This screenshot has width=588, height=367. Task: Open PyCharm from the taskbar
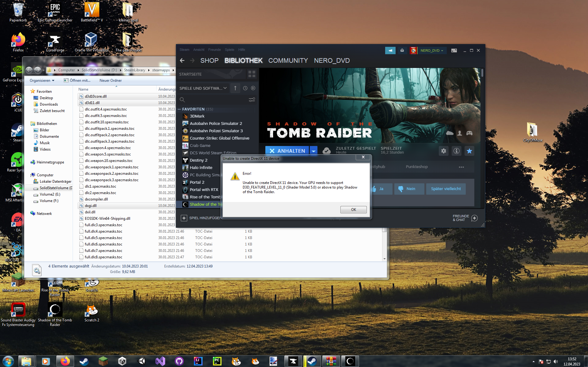[217, 361]
